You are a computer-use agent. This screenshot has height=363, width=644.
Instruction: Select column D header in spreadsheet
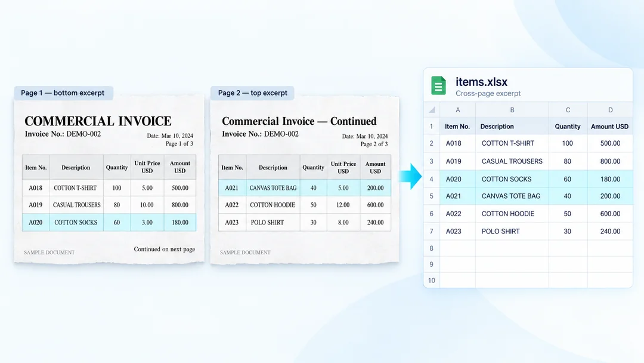[x=610, y=110]
